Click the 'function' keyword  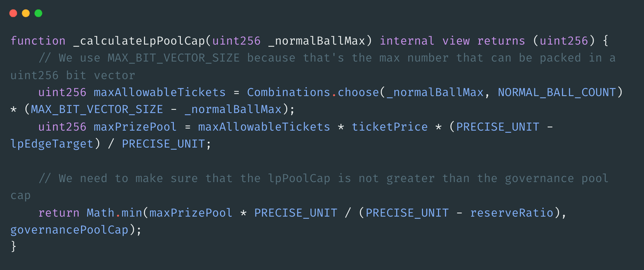(38, 41)
